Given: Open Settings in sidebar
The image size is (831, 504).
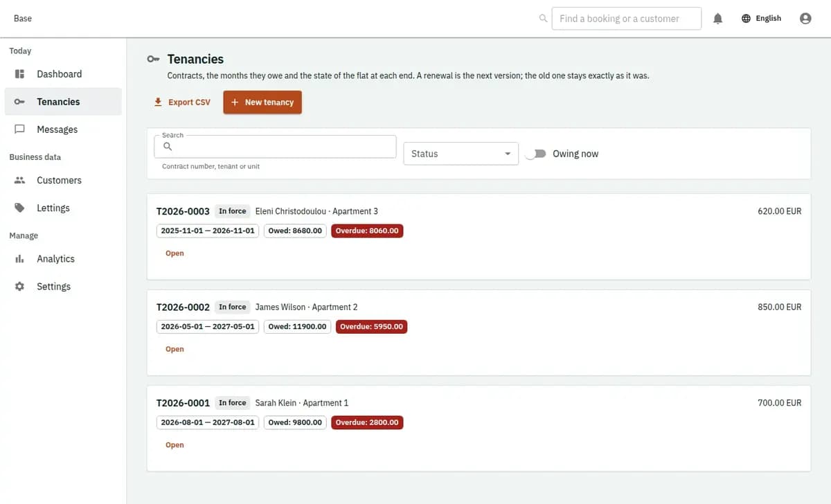Looking at the screenshot, I should pos(63,287).
